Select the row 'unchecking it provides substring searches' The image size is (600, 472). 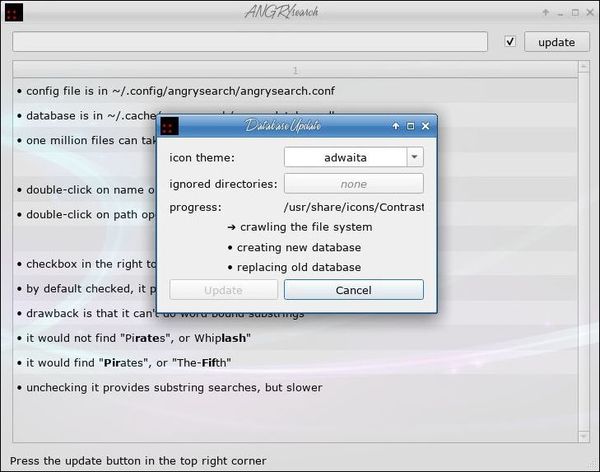pos(295,387)
